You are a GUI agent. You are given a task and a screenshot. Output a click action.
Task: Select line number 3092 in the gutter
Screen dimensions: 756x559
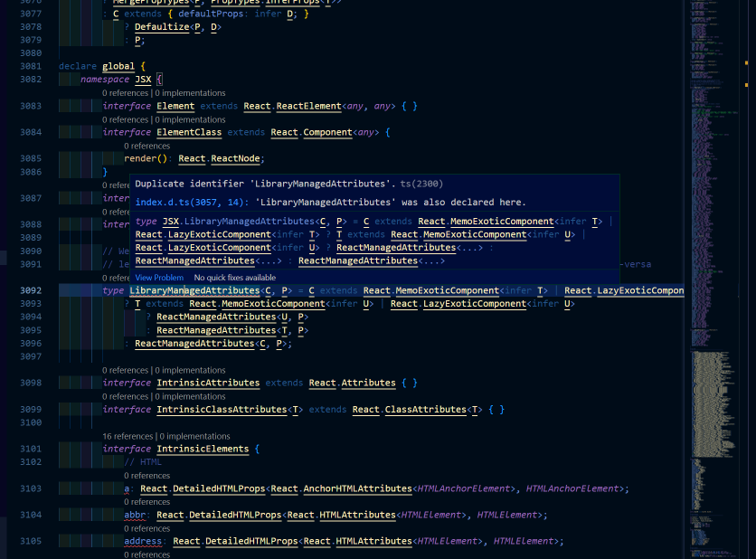[30, 290]
